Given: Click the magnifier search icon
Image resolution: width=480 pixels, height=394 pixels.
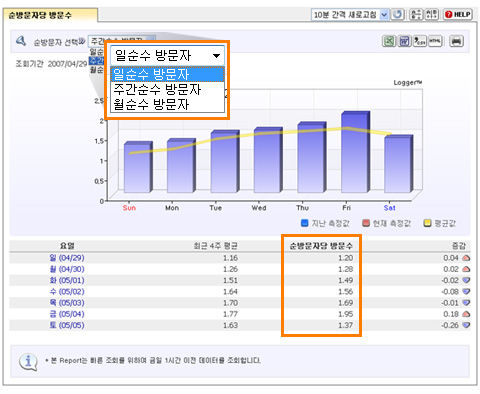Looking at the screenshot, I should click(x=21, y=41).
